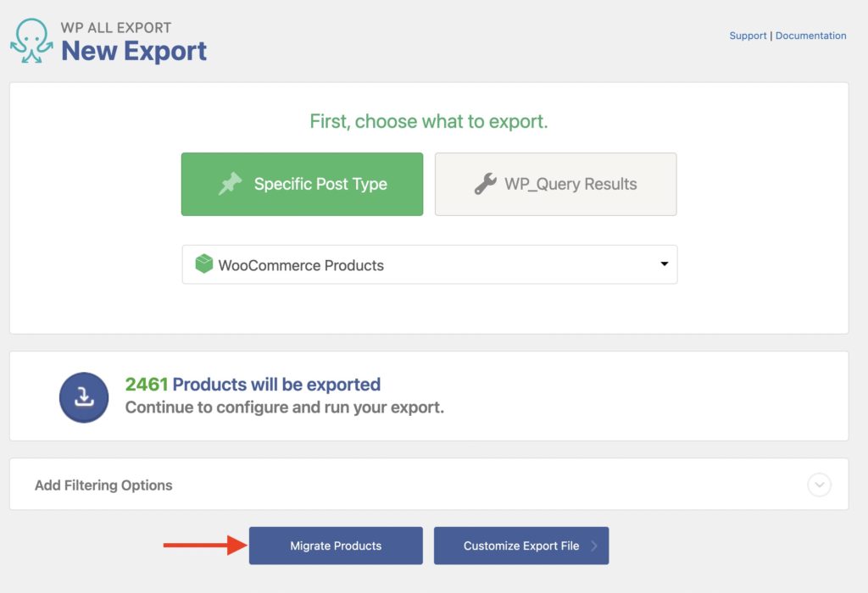868x593 pixels.
Task: Click the Migrate Products button
Action: click(x=336, y=546)
